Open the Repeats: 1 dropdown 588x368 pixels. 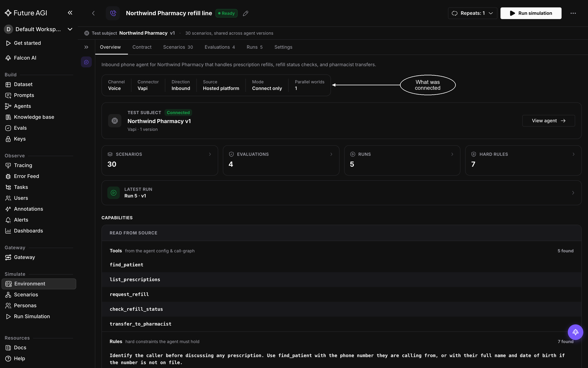(x=472, y=13)
